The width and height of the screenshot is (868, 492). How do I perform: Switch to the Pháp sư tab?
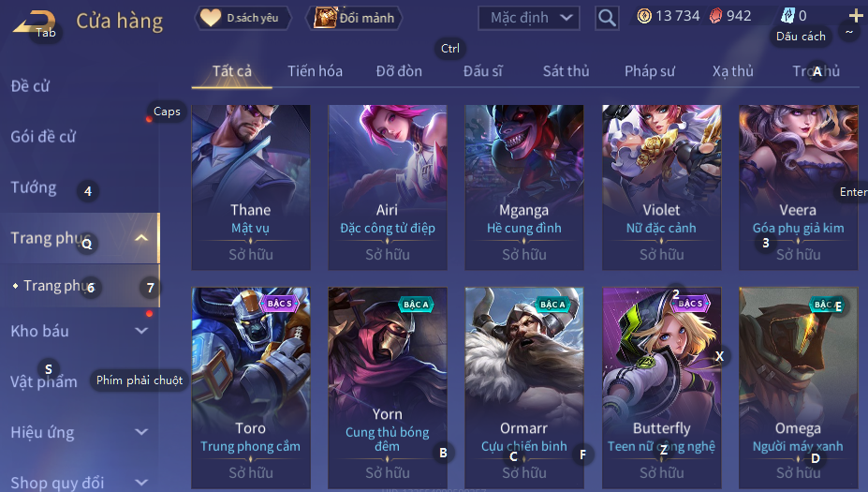pyautogui.click(x=650, y=71)
